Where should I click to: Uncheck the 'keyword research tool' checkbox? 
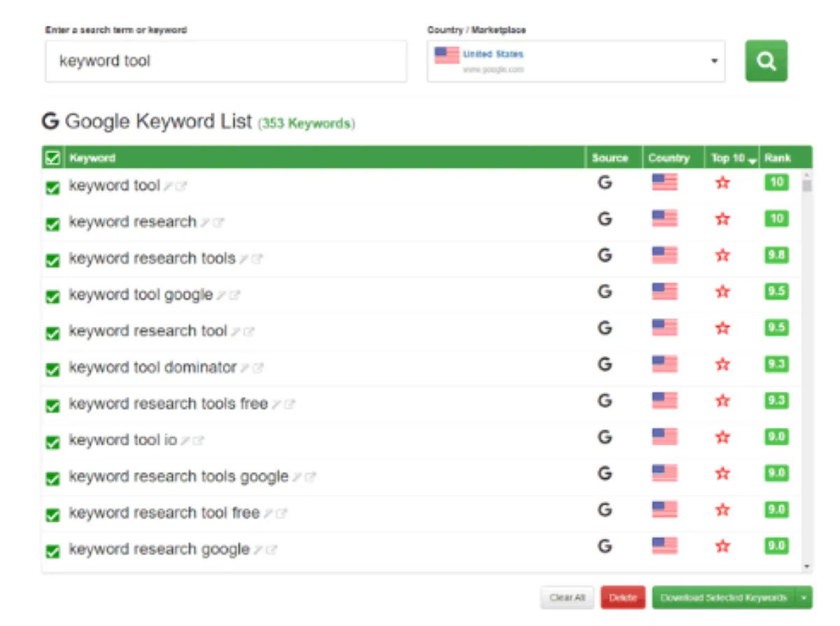point(52,334)
